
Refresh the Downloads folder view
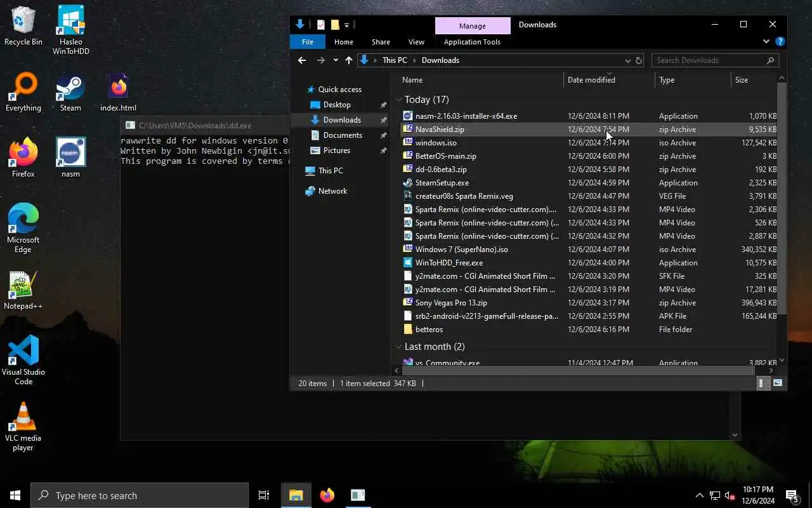(x=639, y=60)
